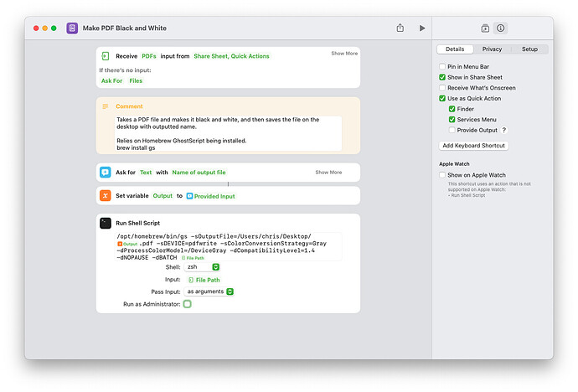Image resolution: width=578 pixels, height=392 pixels.
Task: Click the orange Set variable icon
Action: (x=105, y=196)
